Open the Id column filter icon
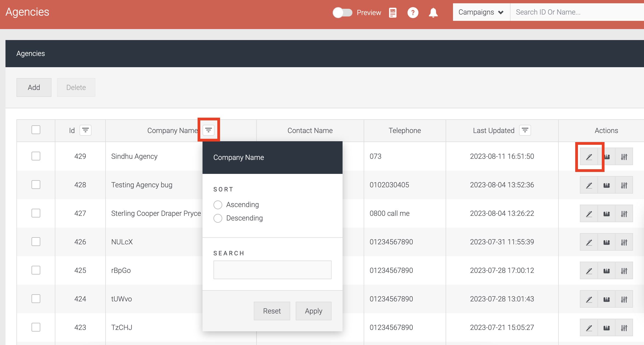Image resolution: width=644 pixels, height=345 pixels. coord(86,130)
